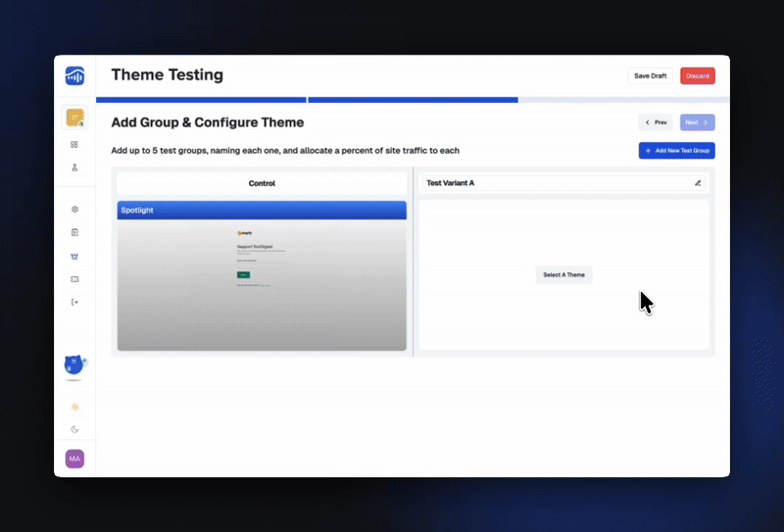
Task: Open the dashboard grid icon in sidebar
Action: coord(74,144)
